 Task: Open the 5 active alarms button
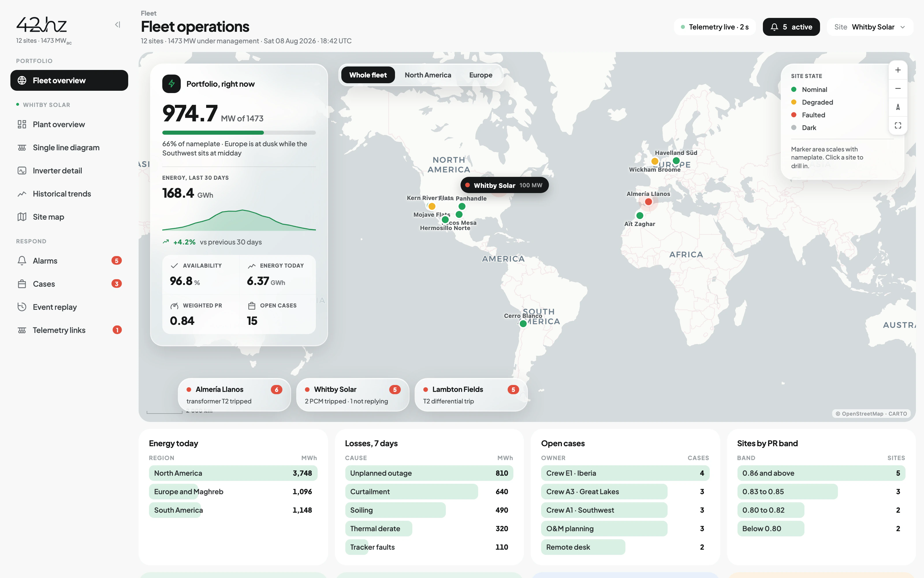791,27
